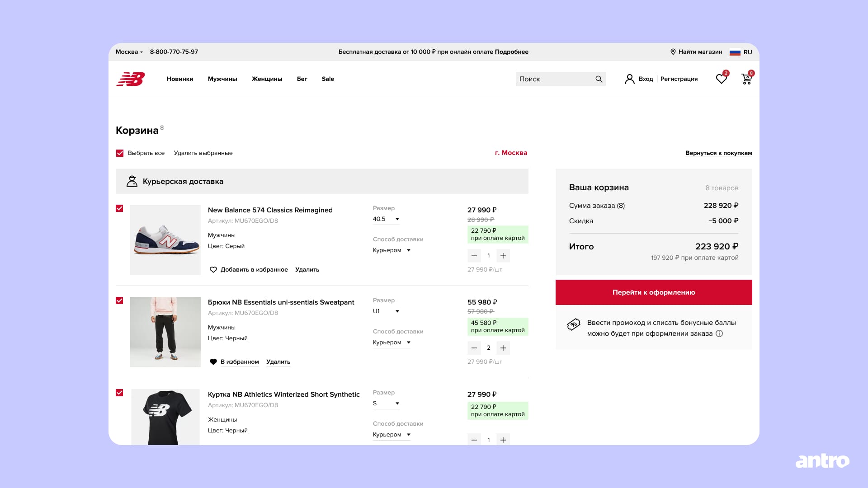Screen dimensions: 868x488
Task: Open the 'Мужчины' menu item
Action: (222, 79)
